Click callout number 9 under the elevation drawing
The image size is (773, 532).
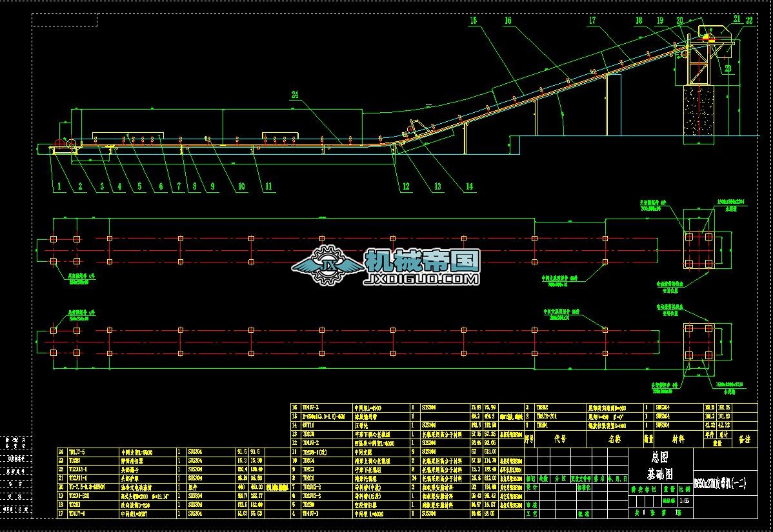212,186
